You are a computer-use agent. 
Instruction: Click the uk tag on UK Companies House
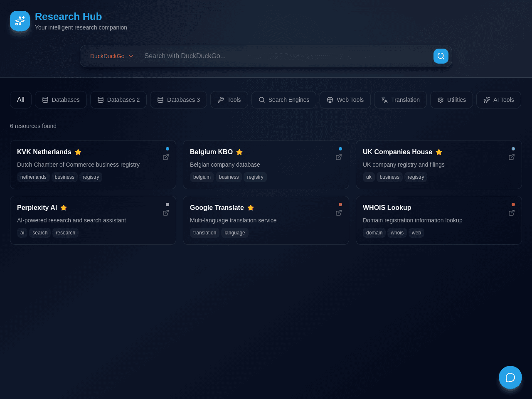pos(369,177)
